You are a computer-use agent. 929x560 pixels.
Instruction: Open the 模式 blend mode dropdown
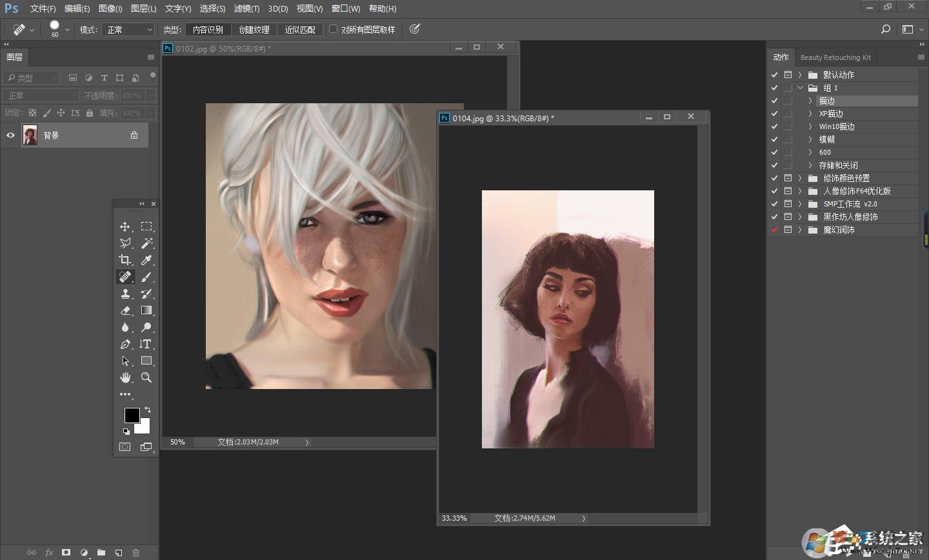128,30
